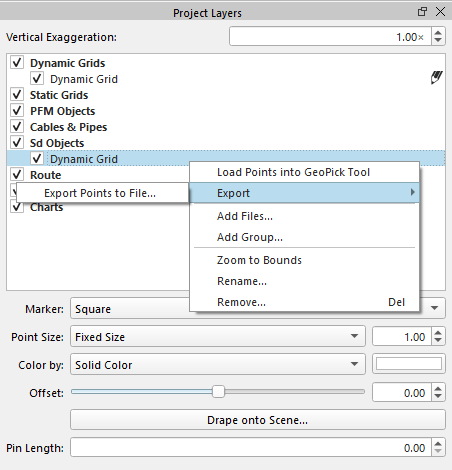This screenshot has height=470, width=452.
Task: Open the solid color swatch picker
Action: tap(409, 364)
